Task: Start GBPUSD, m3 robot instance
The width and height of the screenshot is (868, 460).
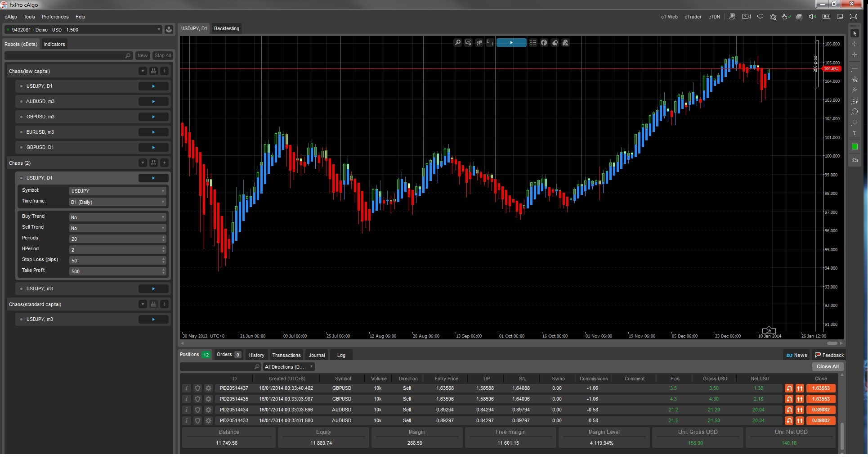Action: (x=153, y=117)
